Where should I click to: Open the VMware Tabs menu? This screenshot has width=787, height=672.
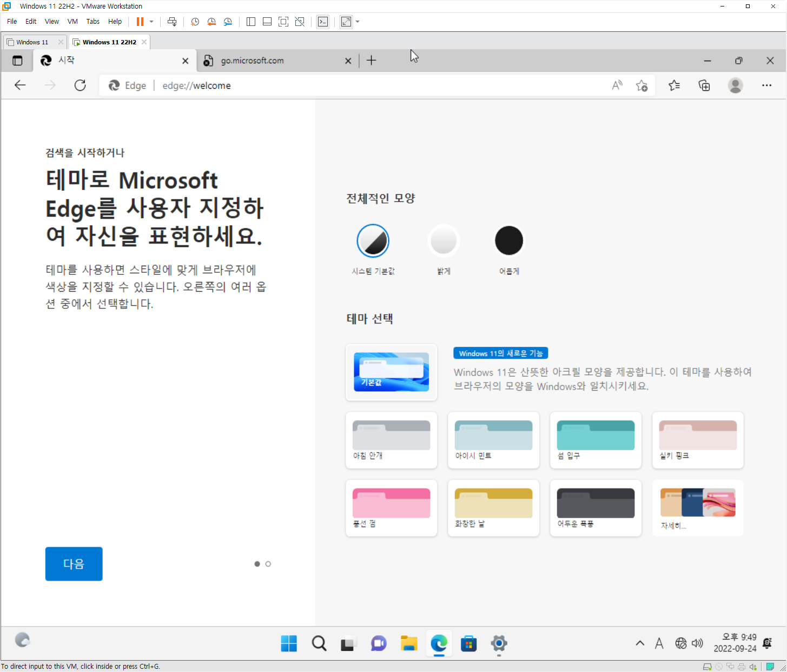click(x=93, y=22)
